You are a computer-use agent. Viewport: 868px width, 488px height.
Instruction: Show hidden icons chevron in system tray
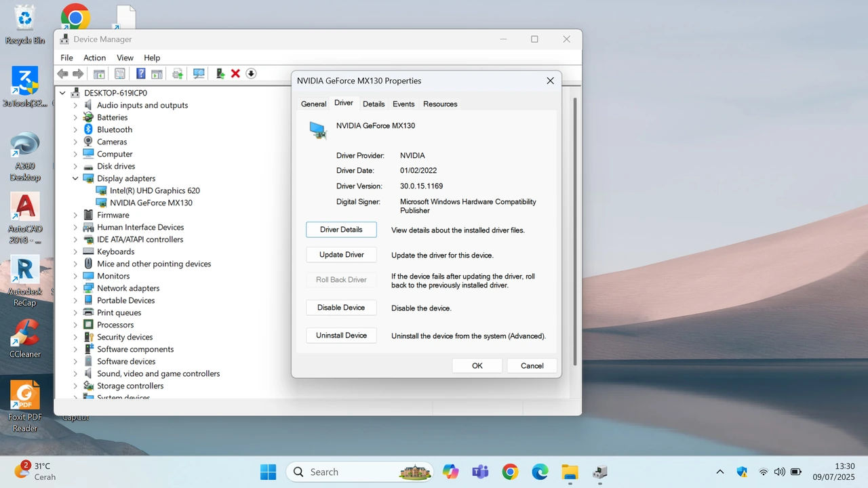720,472
